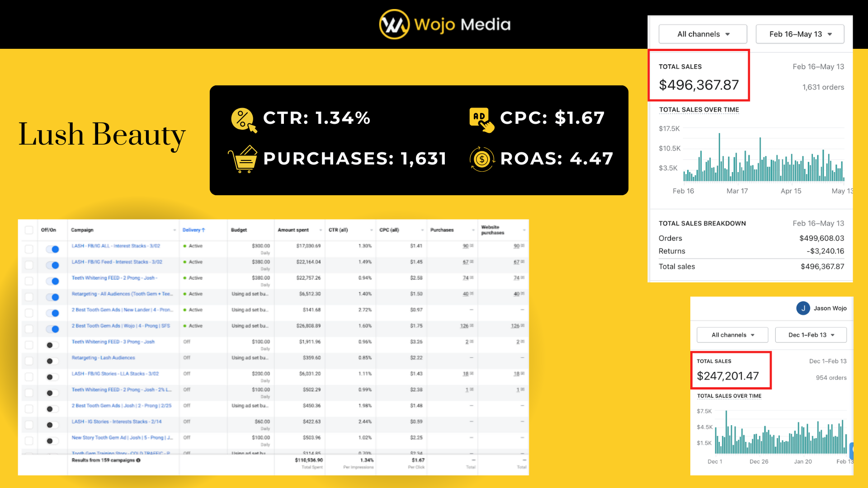The image size is (868, 488).
Task: Open Teeth Whitening FEED 3 Prong campaign link
Action: pos(113,342)
